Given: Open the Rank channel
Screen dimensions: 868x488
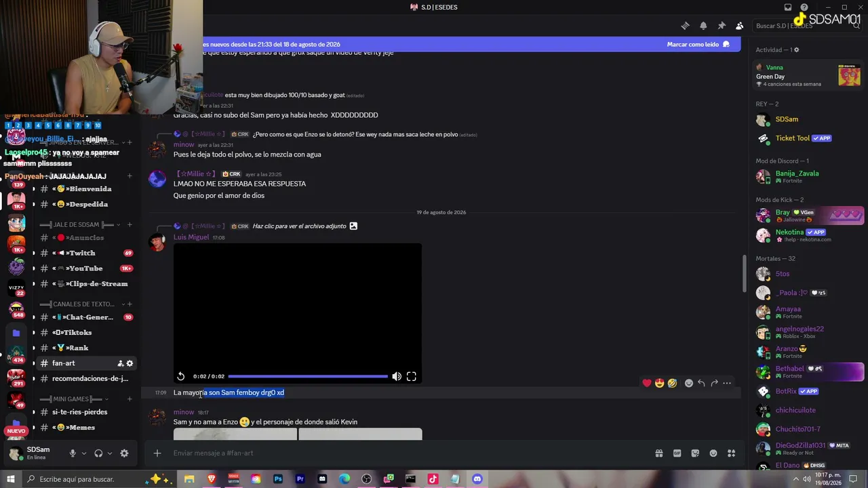Looking at the screenshot, I should click(86, 348).
